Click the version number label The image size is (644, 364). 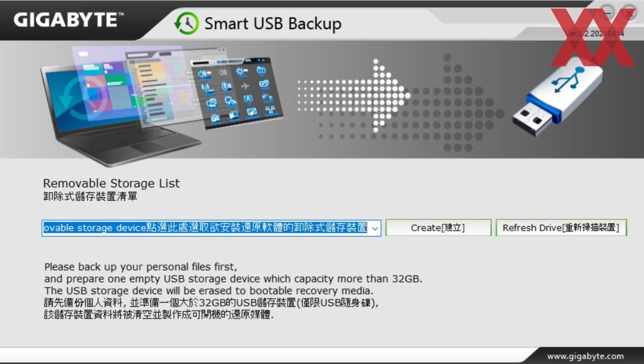595,34
